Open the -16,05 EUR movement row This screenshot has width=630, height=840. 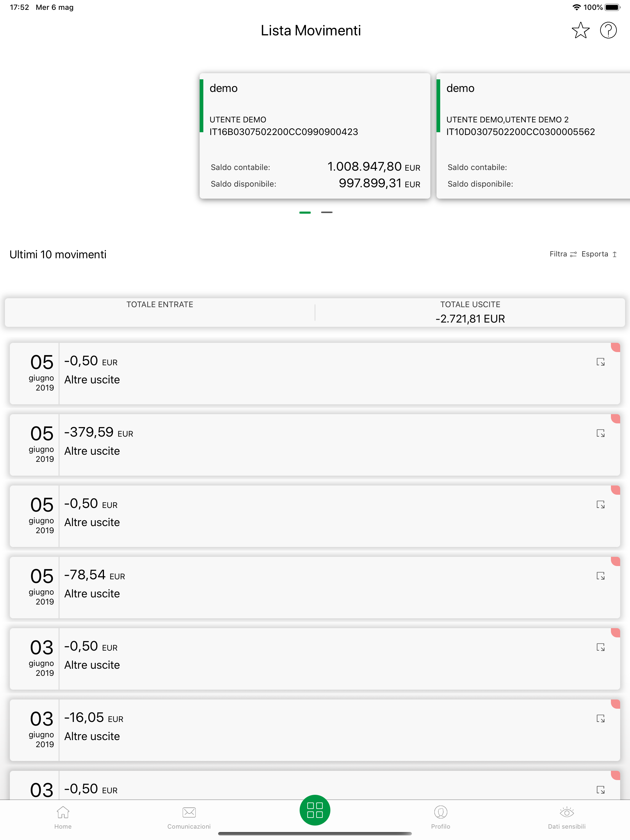pyautogui.click(x=315, y=730)
